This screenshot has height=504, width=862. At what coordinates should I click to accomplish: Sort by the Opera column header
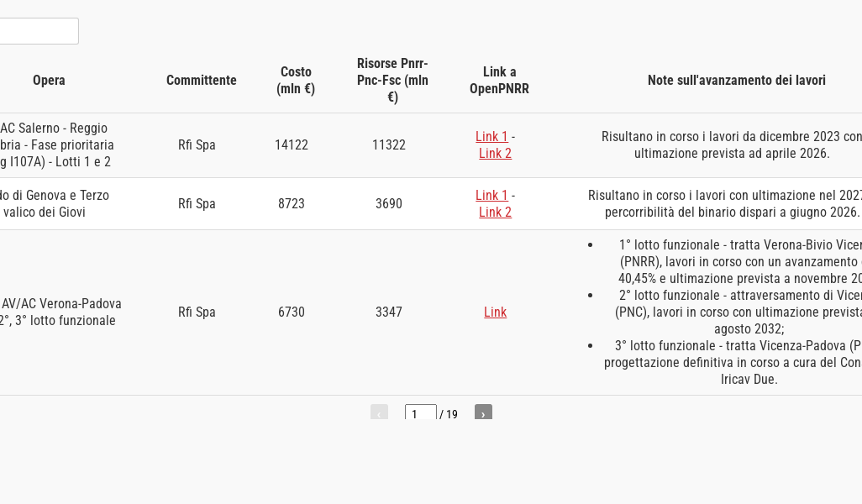coord(49,81)
